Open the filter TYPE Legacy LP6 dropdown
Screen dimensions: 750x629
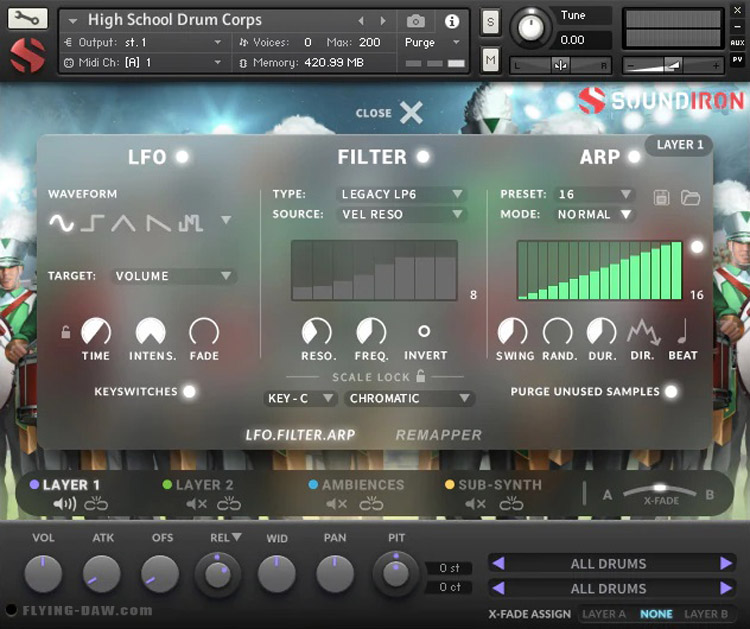coord(401,194)
